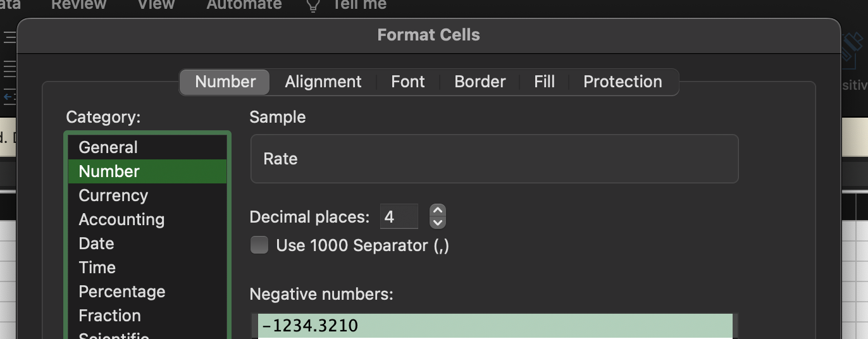Click the Decimal places input field
Image resolution: width=868 pixels, height=339 pixels.
tap(399, 217)
